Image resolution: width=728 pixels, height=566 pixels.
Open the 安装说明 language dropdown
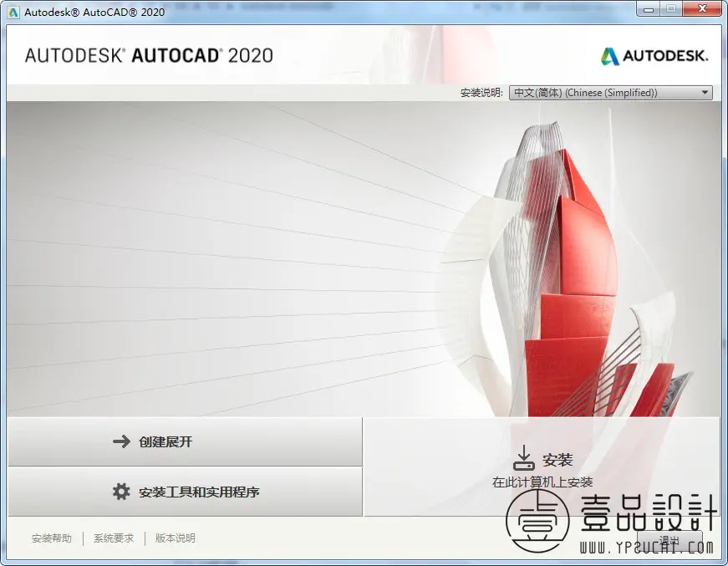610,93
